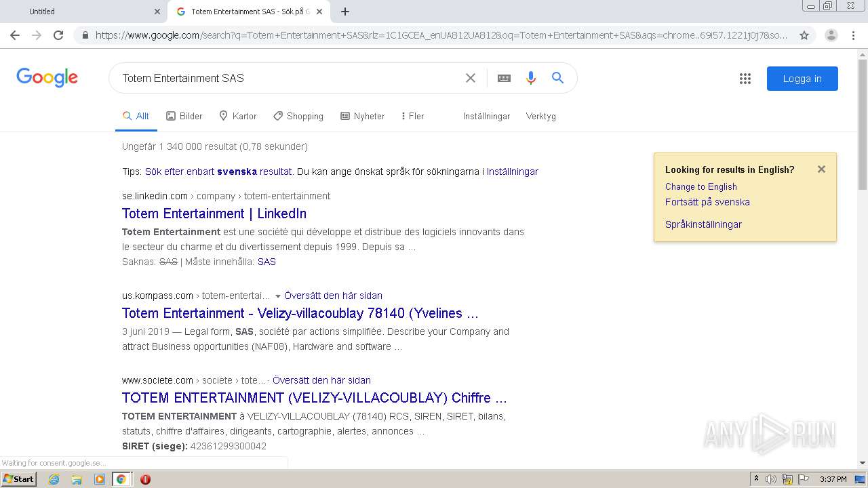Bookmark this page with the star icon
The width and height of the screenshot is (868, 488).
pyautogui.click(x=804, y=35)
